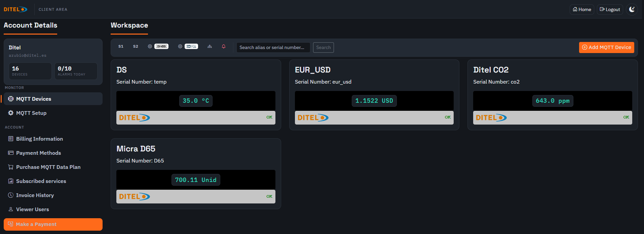Click the Payment Methods card icon
This screenshot has height=234, width=644.
pos(11,153)
